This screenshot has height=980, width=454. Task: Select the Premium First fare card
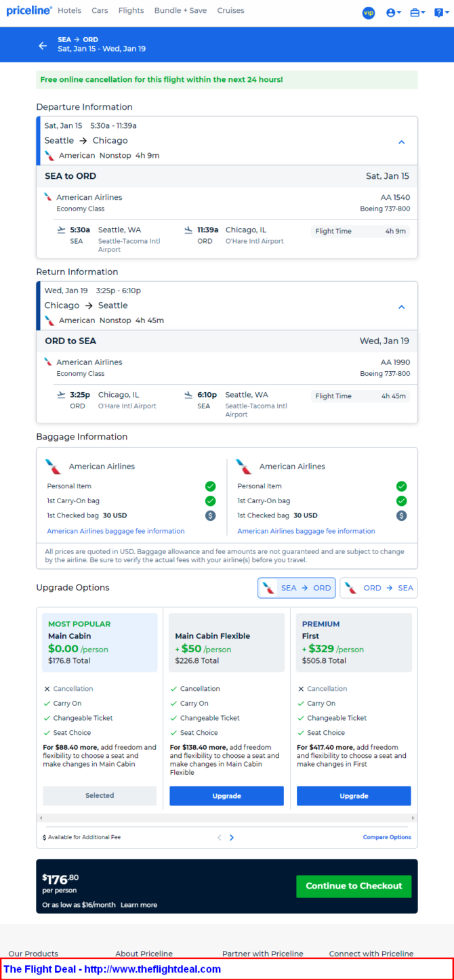(354, 643)
